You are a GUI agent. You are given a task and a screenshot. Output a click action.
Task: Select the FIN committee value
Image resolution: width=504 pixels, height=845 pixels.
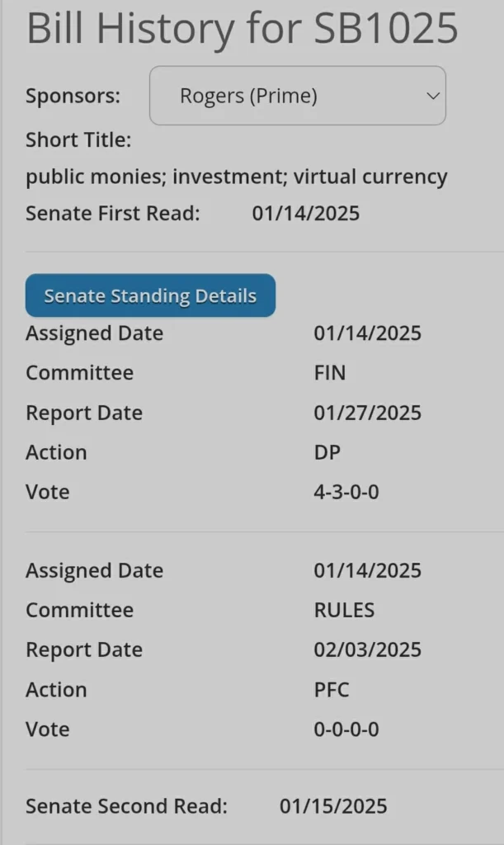(329, 373)
